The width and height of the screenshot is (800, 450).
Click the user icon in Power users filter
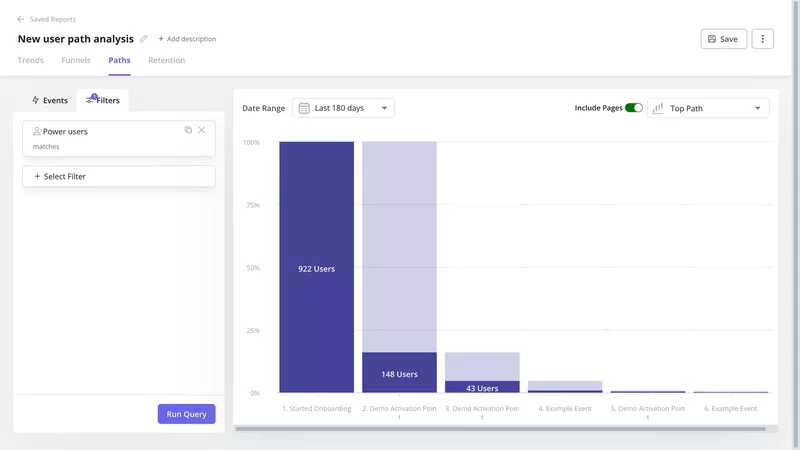[37, 131]
